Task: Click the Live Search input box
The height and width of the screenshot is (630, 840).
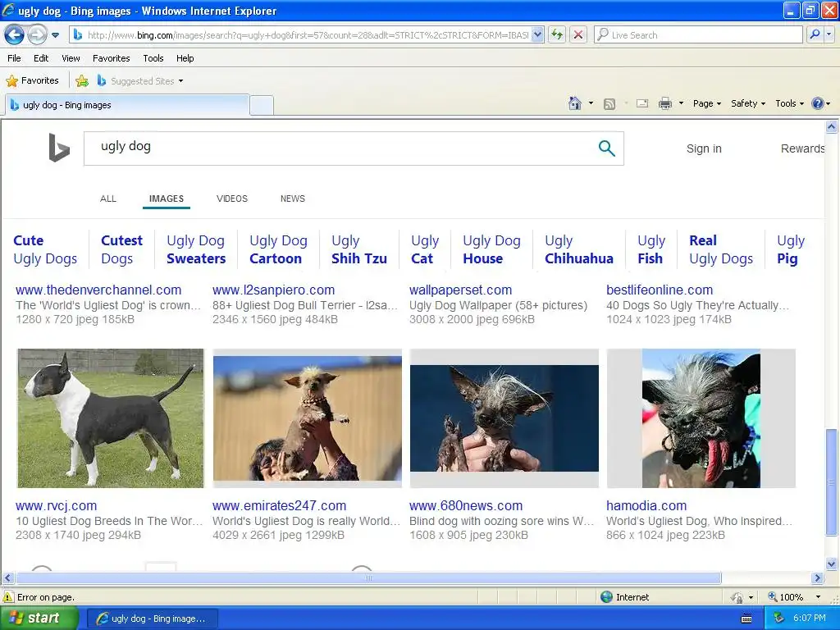Action: click(x=699, y=34)
